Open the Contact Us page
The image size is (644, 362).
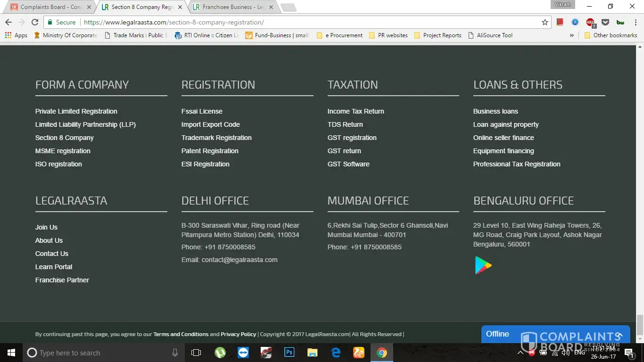pos(52,254)
